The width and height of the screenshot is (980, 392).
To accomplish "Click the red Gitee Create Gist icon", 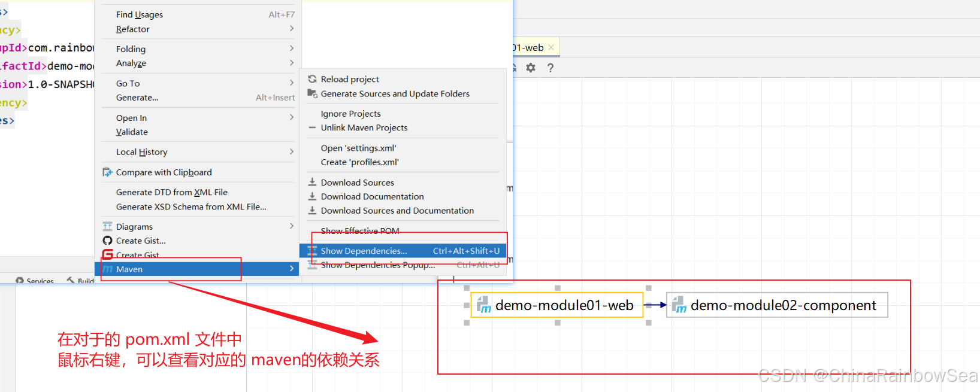I will (107, 254).
